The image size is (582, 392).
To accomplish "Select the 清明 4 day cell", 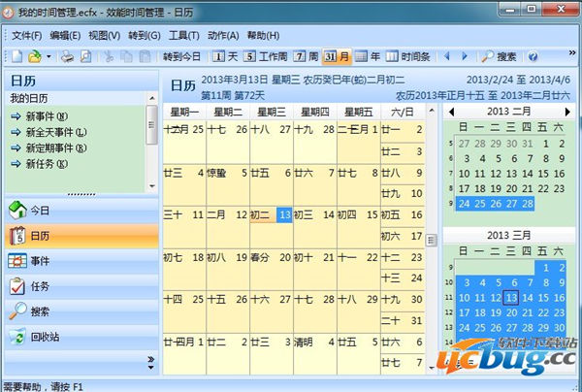I will [x=314, y=354].
